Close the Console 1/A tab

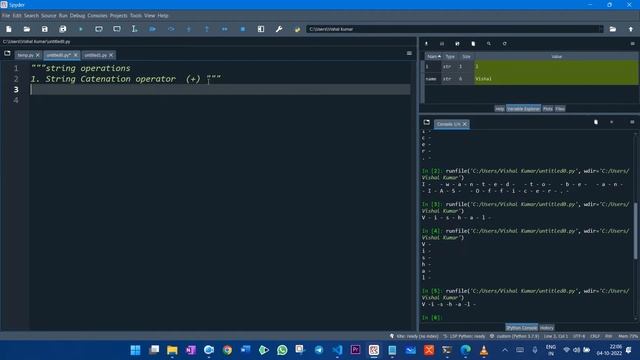(x=465, y=124)
